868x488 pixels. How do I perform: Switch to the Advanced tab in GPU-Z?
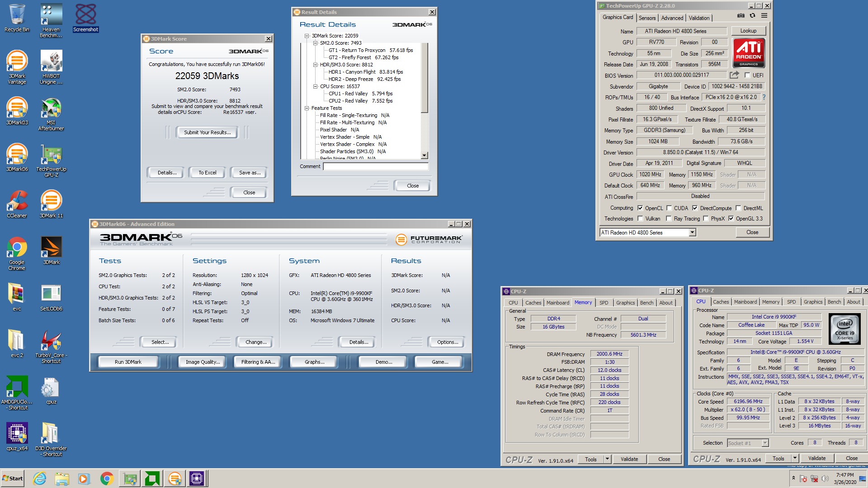(x=672, y=18)
